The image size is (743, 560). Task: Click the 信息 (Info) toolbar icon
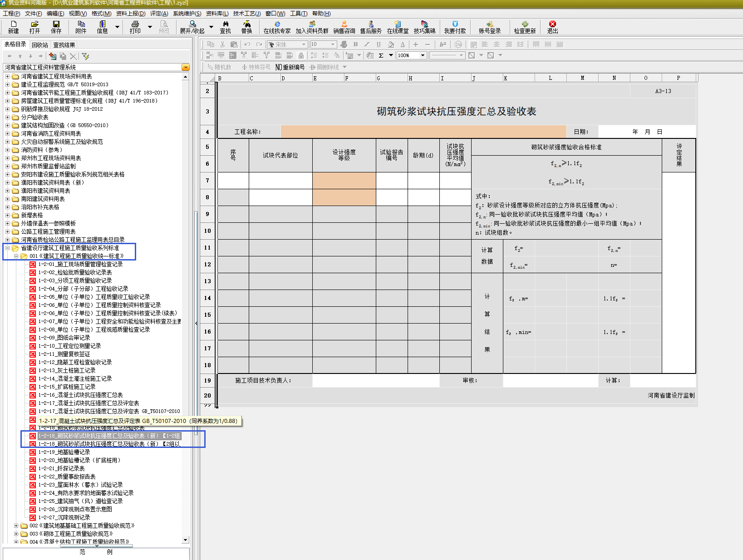point(103,27)
